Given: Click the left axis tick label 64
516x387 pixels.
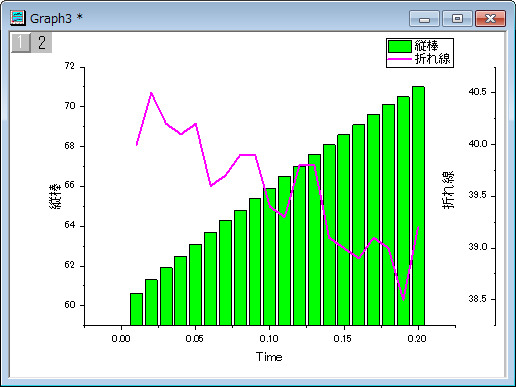Looking at the screenshot, I should click(x=70, y=225).
